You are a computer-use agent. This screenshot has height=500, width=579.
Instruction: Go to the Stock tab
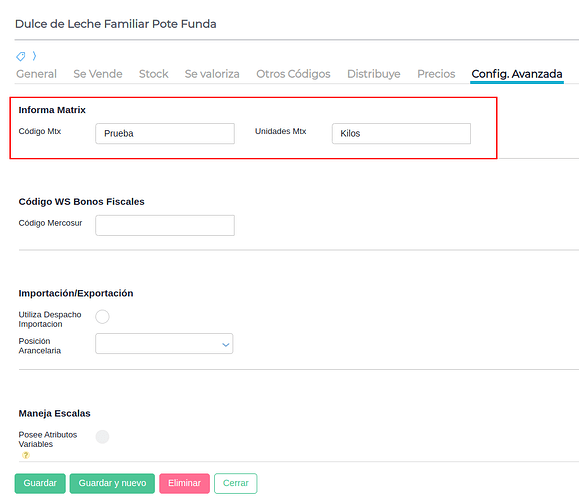pos(154,74)
